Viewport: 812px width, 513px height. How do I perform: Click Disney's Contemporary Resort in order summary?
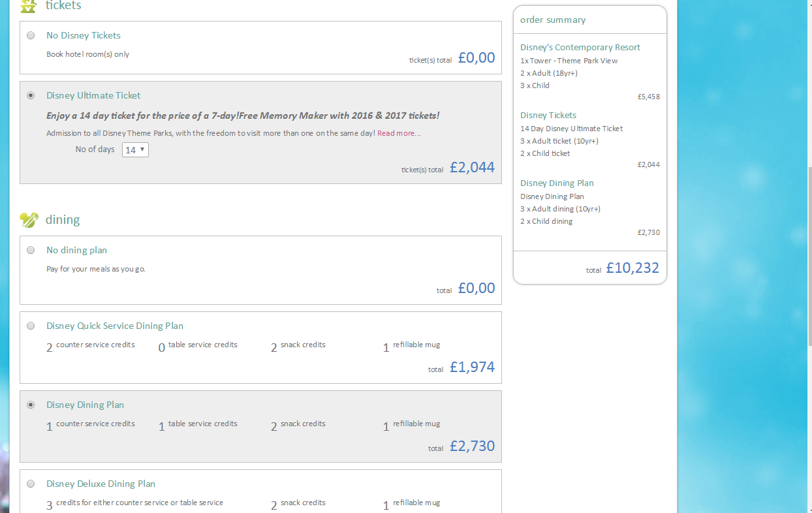(x=580, y=47)
